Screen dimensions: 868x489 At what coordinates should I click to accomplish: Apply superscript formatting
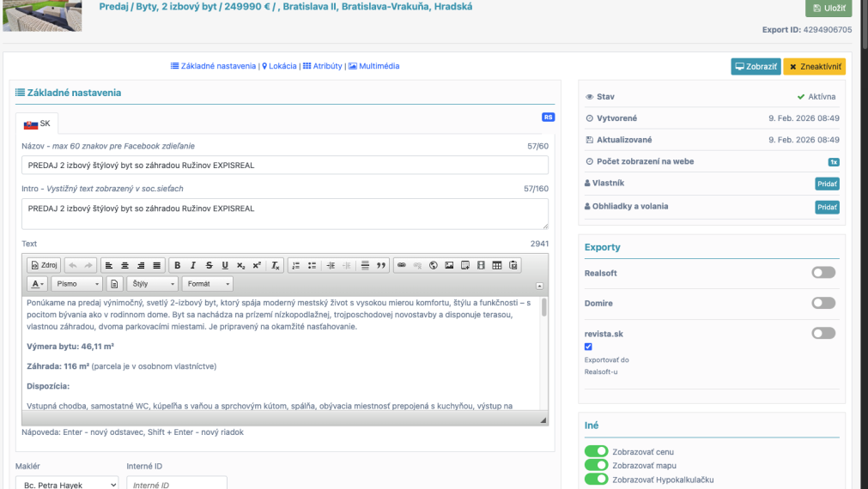tap(257, 266)
